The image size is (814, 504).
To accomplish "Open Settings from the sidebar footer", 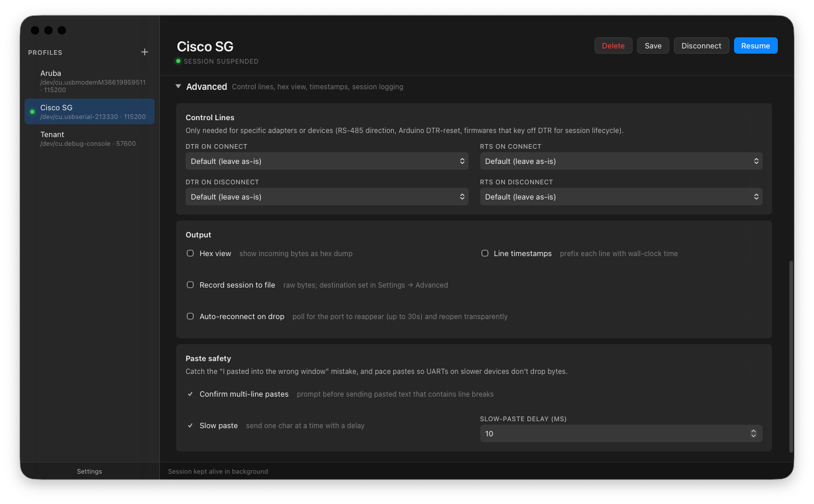I will pos(89,471).
